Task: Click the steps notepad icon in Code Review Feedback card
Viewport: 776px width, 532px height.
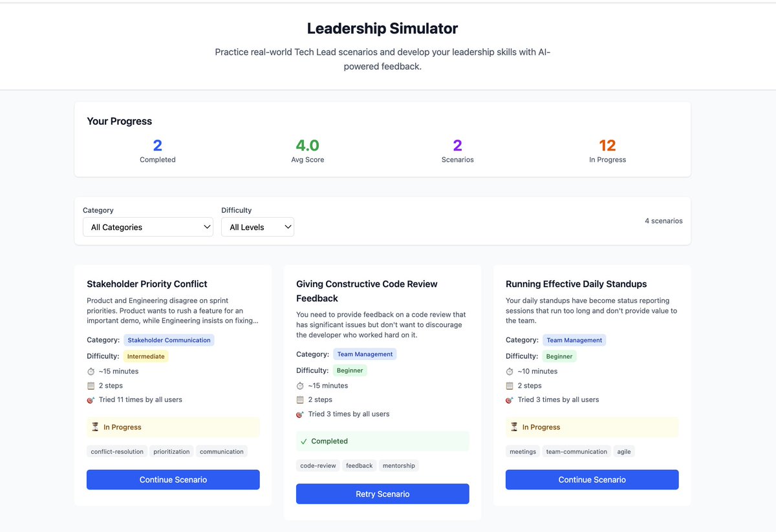Action: tap(300, 400)
